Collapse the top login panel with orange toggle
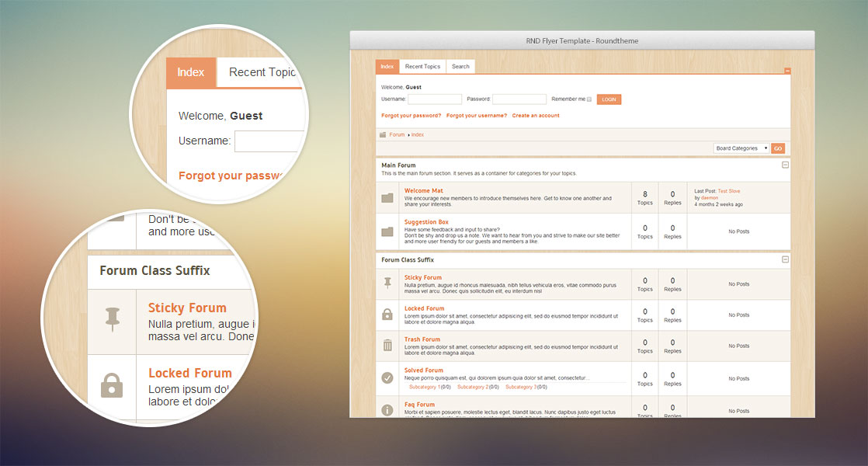 click(x=787, y=71)
